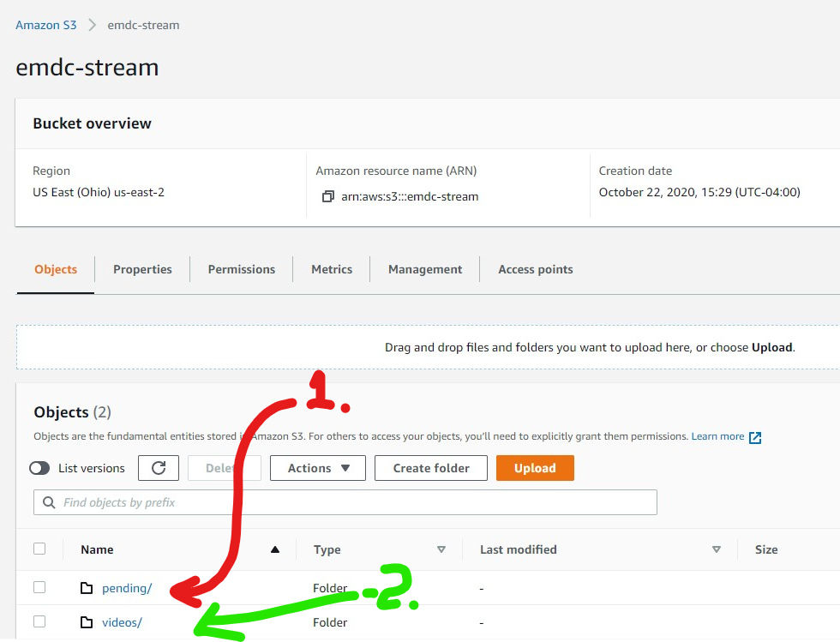Click the Folder type cell of videos/ row
Screen dimensions: 840x642
pos(330,622)
